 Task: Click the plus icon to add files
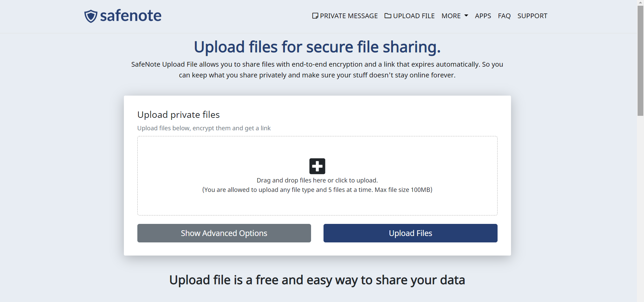(x=317, y=166)
